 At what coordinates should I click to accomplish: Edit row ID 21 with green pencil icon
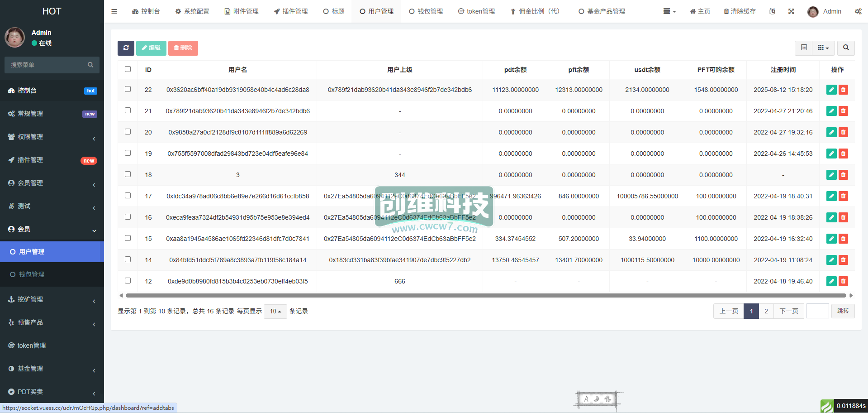831,111
